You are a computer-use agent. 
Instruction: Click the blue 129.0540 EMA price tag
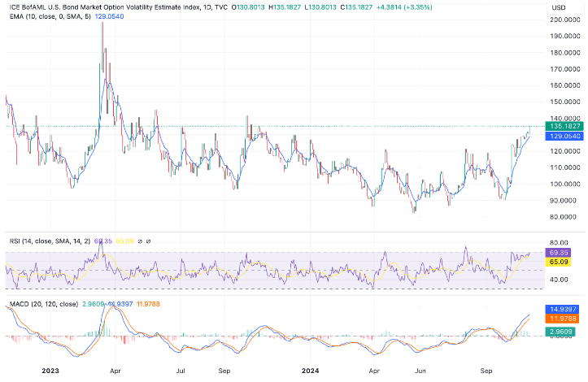[564, 136]
